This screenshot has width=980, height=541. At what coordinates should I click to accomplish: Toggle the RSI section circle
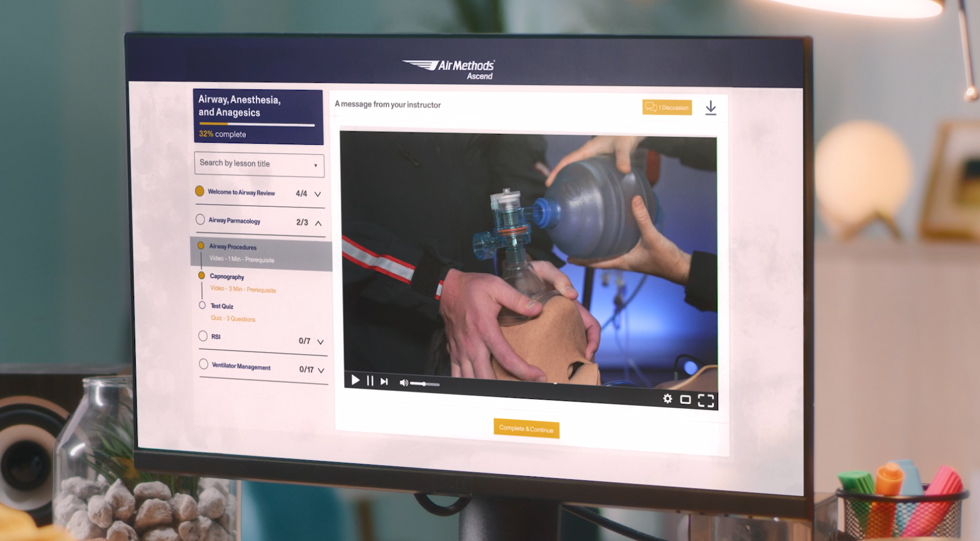click(203, 336)
